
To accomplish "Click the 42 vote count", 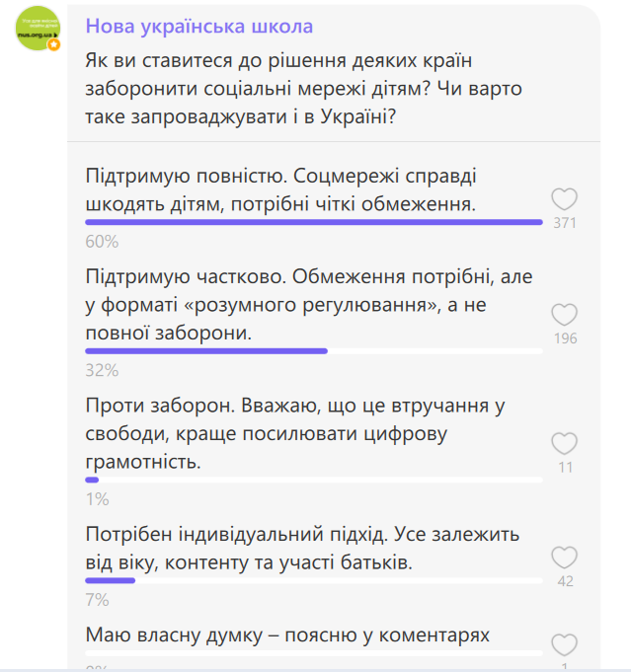I will tap(565, 581).
